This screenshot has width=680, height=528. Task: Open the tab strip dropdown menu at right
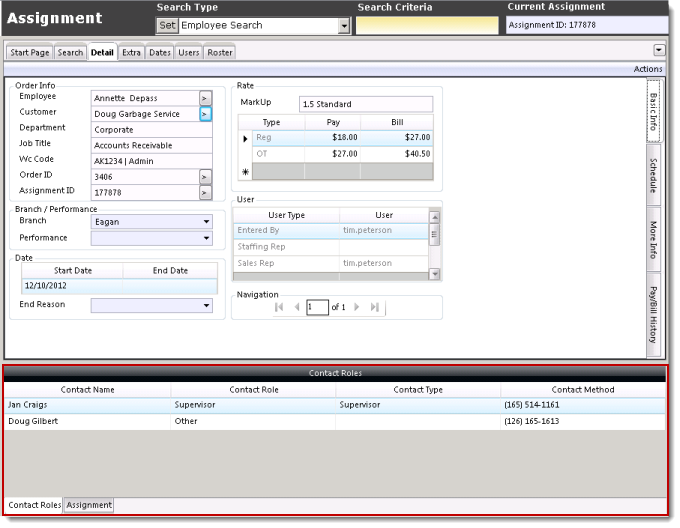point(659,50)
